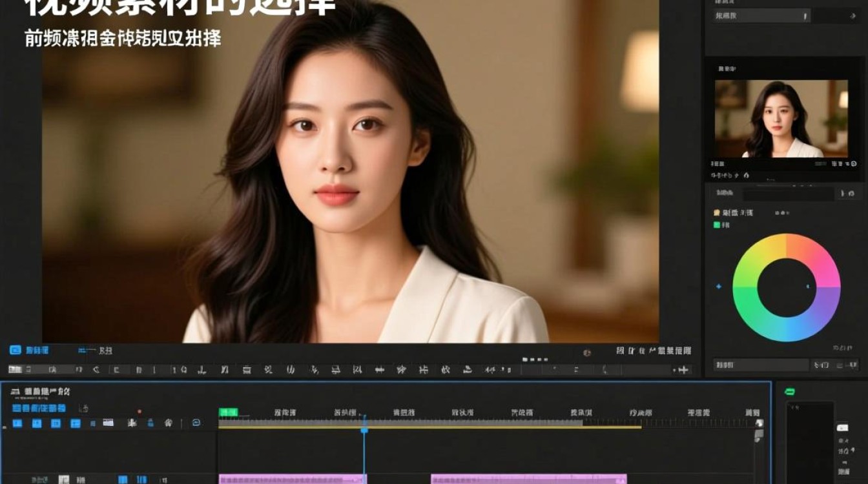
Task: Open the small preview thumbnail in right panel
Action: [x=781, y=118]
